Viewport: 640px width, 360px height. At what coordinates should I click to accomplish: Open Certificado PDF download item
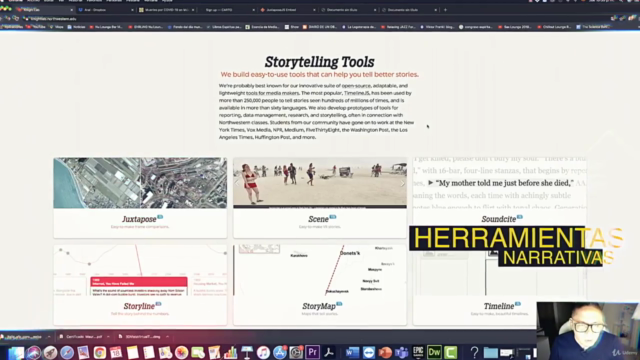click(80, 337)
